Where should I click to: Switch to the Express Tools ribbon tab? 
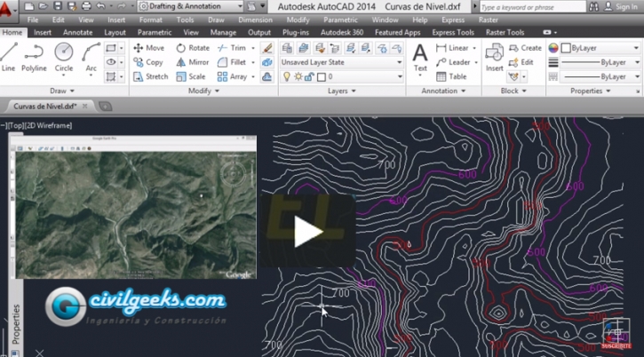(x=453, y=33)
